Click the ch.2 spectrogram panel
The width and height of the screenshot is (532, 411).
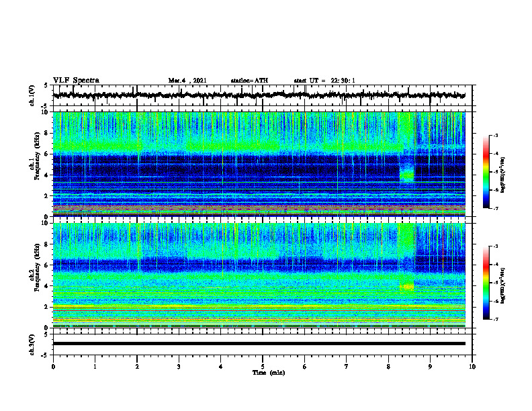259,275
